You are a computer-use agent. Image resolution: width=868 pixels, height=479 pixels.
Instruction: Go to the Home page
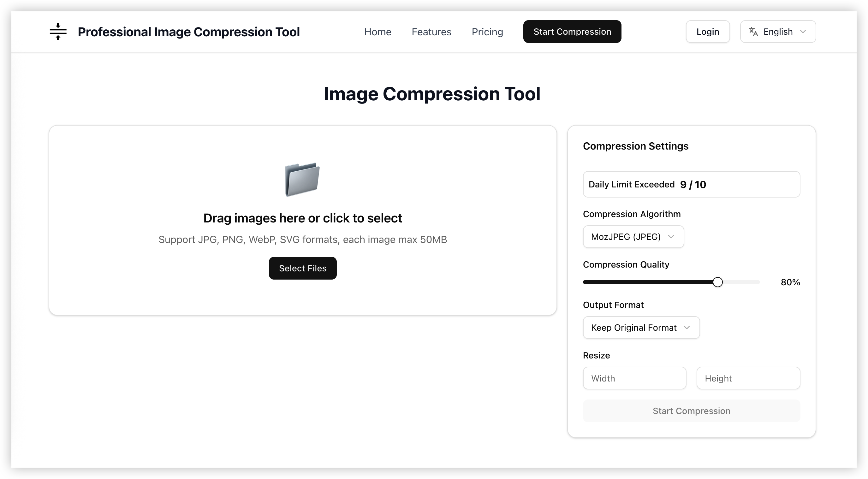[378, 32]
